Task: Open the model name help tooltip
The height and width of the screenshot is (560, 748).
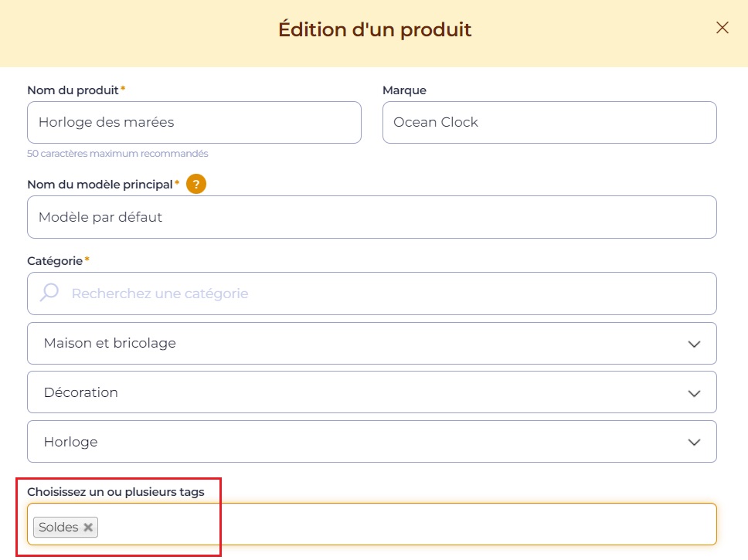Action: pos(196,184)
